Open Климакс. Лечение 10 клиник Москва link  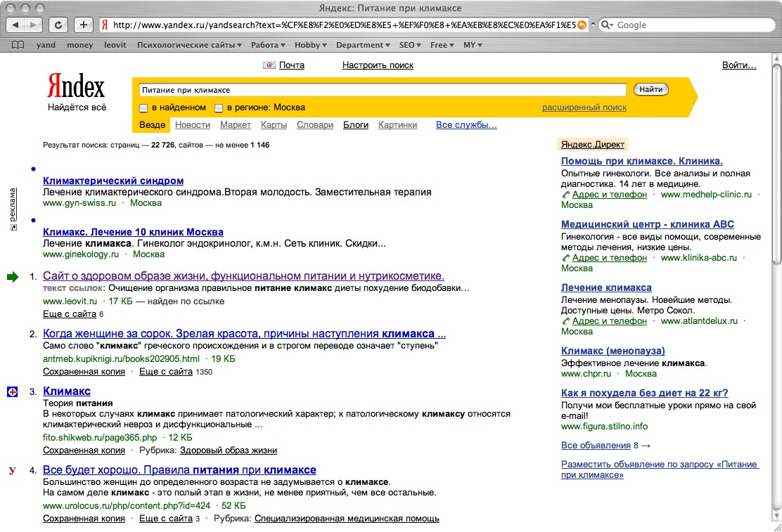pyautogui.click(x=133, y=232)
